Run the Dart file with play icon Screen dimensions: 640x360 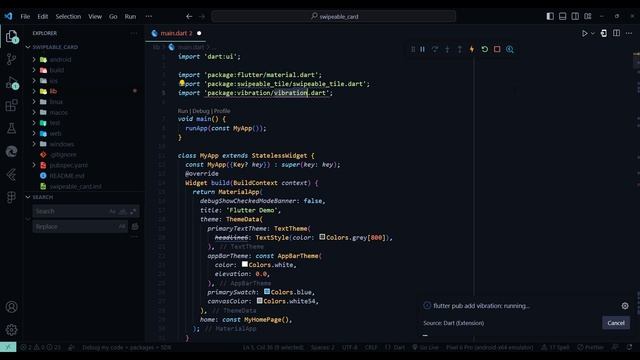[x=584, y=33]
